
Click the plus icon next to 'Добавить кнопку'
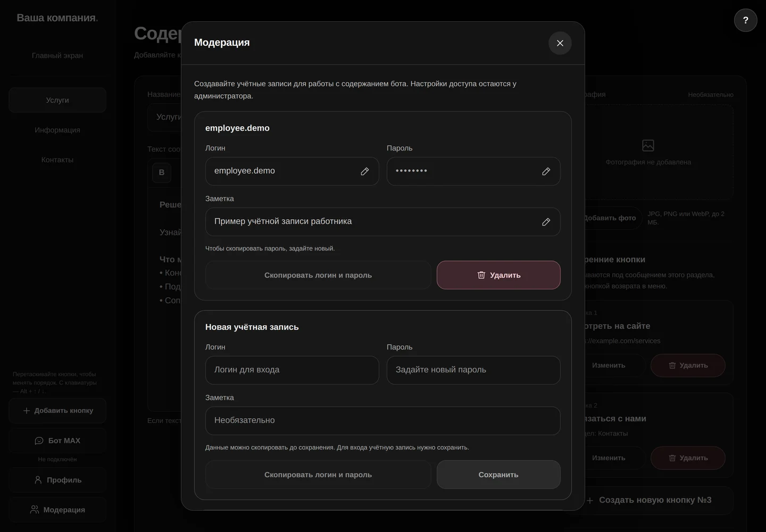pos(27,411)
